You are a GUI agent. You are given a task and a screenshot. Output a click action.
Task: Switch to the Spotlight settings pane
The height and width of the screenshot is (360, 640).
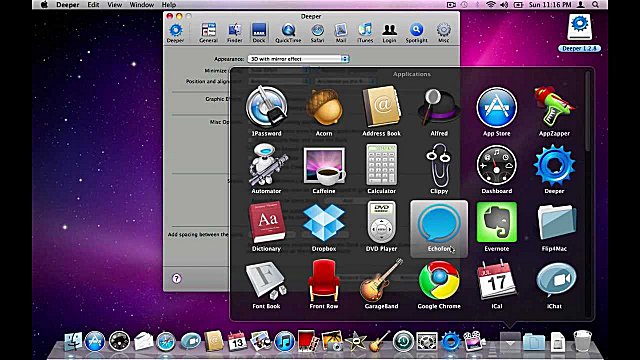pos(416,33)
